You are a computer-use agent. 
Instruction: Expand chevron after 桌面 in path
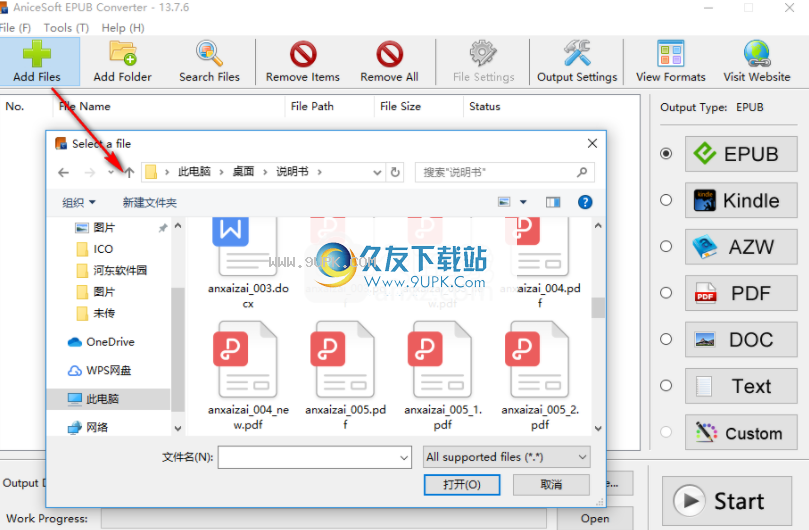pyautogui.click(x=265, y=172)
